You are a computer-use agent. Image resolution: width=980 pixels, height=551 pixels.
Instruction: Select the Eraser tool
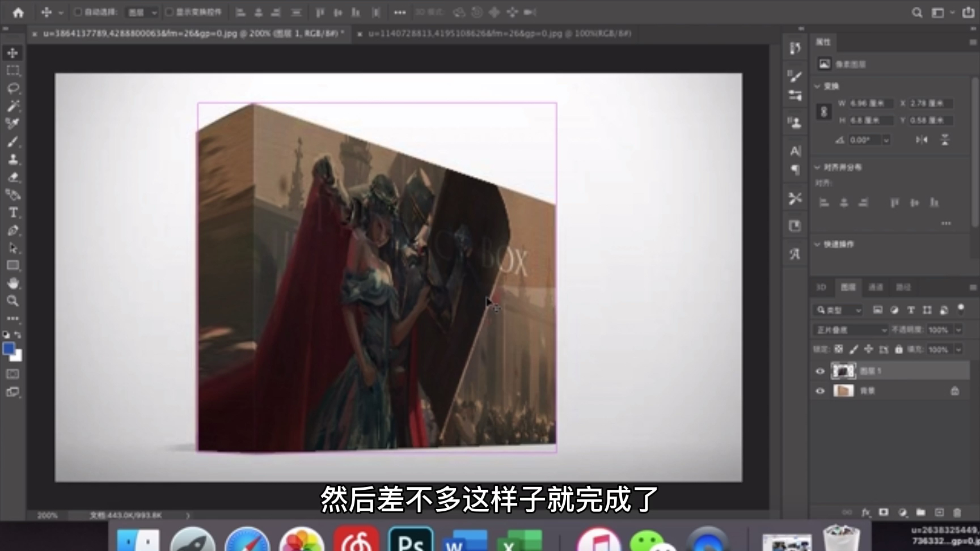click(x=12, y=177)
